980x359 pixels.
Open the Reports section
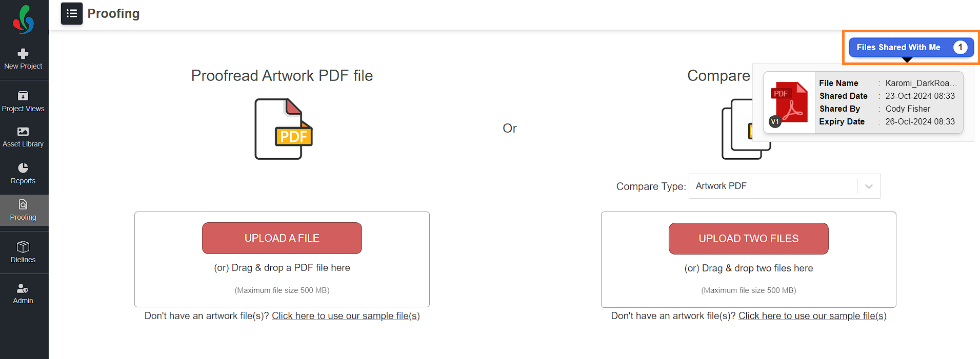click(x=23, y=174)
